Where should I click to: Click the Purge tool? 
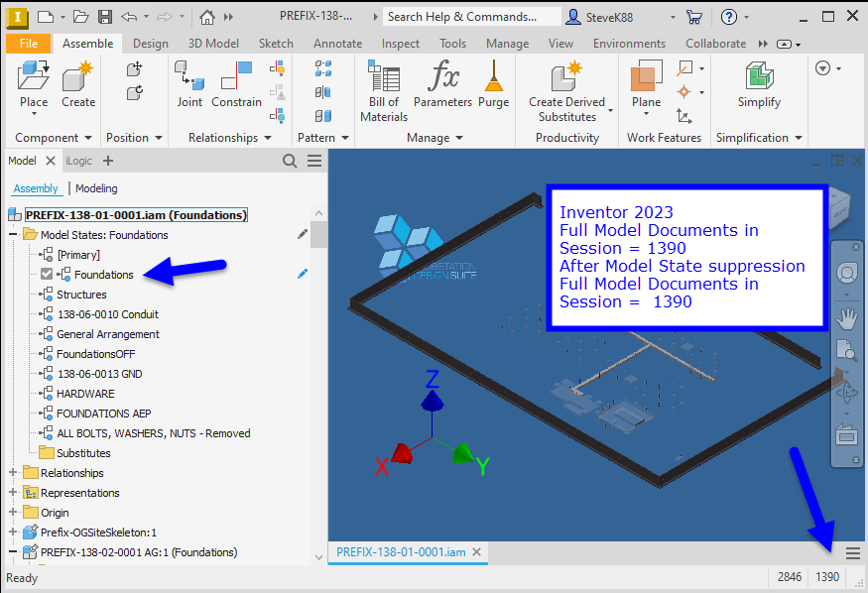(x=493, y=75)
